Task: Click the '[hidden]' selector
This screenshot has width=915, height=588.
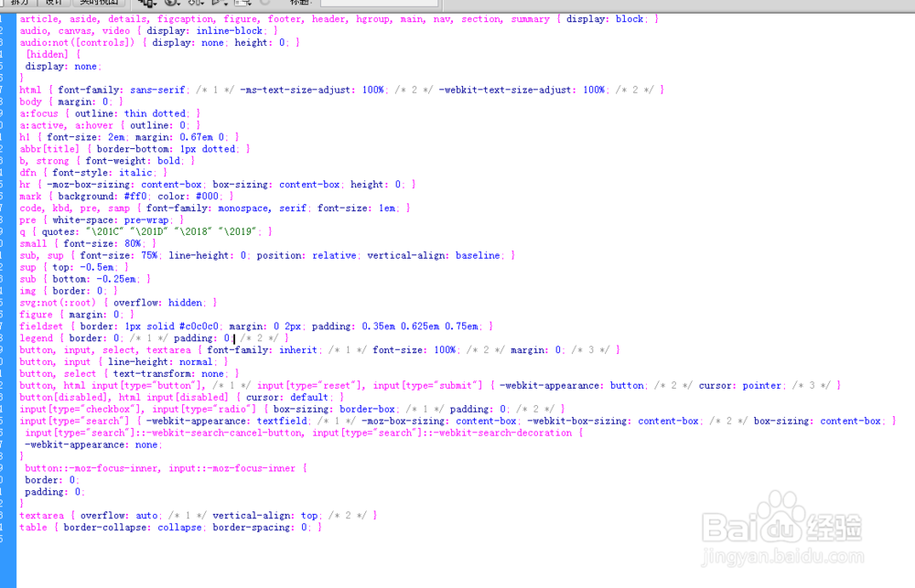Action: tap(47, 54)
